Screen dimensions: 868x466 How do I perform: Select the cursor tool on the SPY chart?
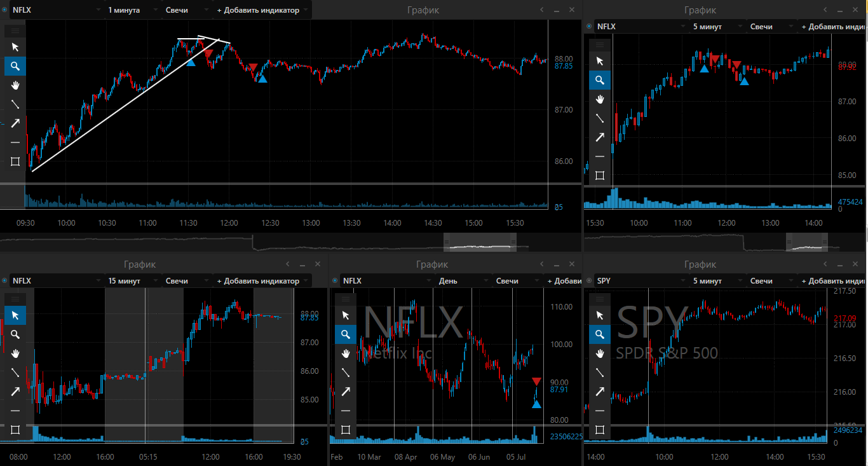tap(600, 315)
